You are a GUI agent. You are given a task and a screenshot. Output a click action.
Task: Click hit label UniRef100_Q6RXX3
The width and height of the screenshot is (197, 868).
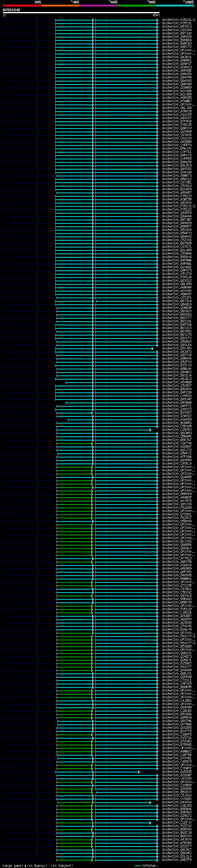[x=177, y=128]
